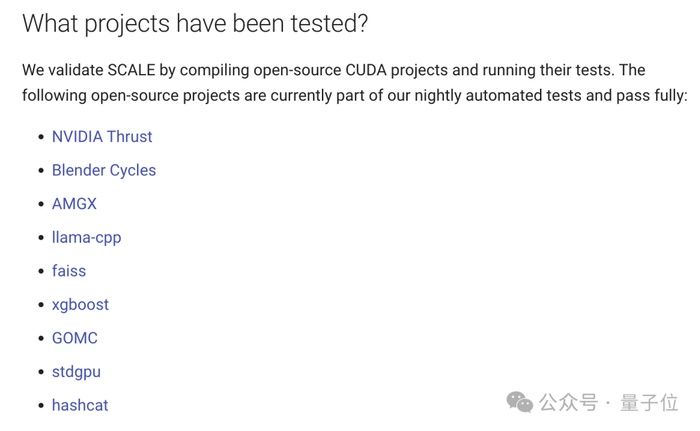Click the AMGX link
Viewport: 700px width, 431px height.
tap(74, 204)
